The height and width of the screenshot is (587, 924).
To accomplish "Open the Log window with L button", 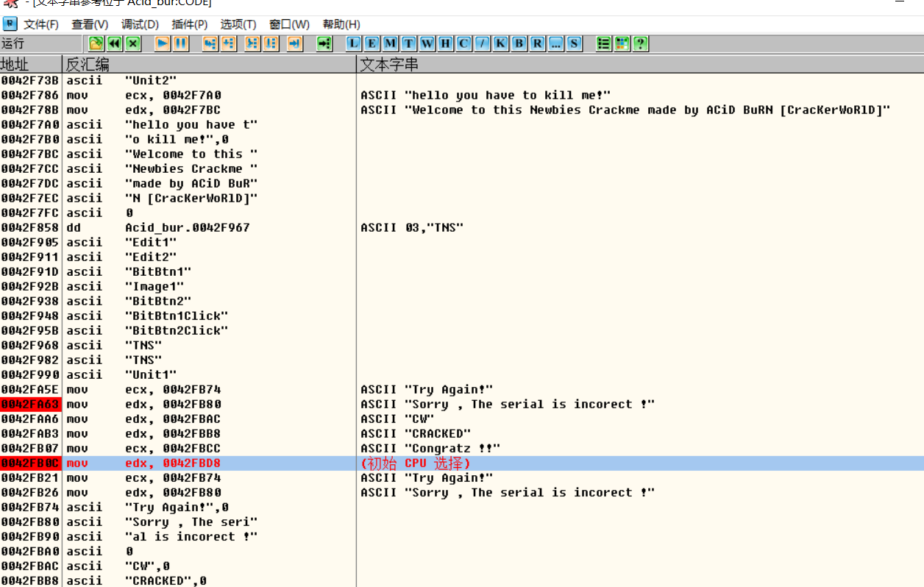I will [x=354, y=43].
